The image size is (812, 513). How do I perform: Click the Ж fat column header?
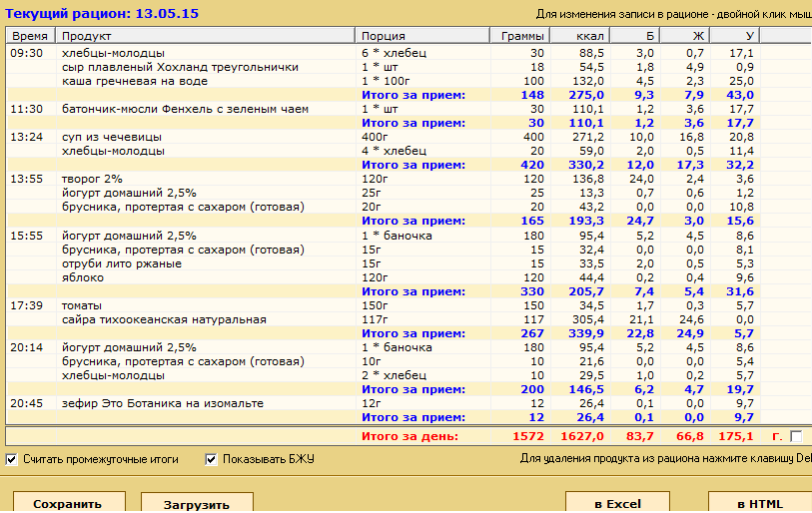(684, 36)
